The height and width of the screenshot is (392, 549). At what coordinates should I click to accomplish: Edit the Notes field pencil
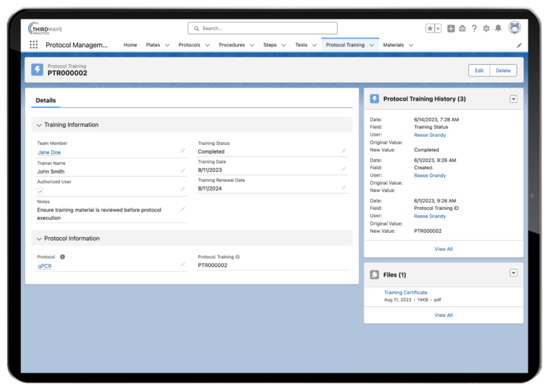tap(183, 208)
